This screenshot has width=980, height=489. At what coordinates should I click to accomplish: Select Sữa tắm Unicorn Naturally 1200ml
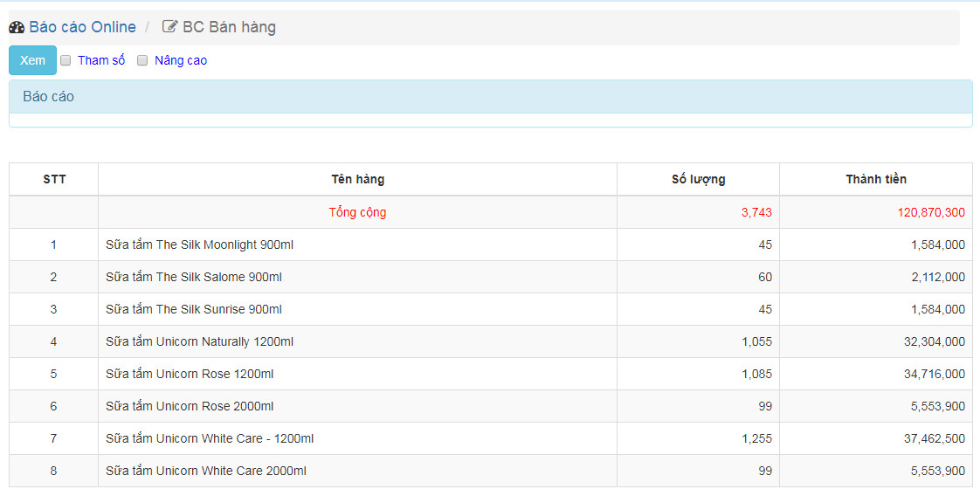coord(199,341)
